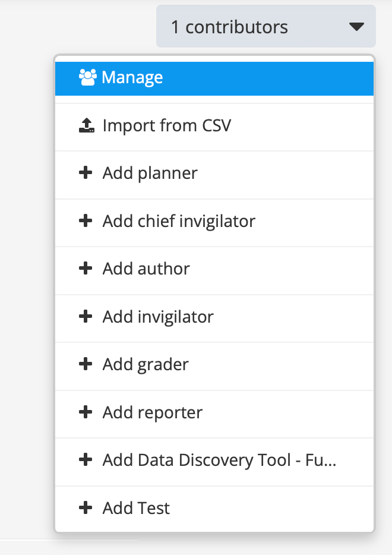Click the plus icon next to Add grader
The height and width of the screenshot is (555, 392).
point(86,364)
